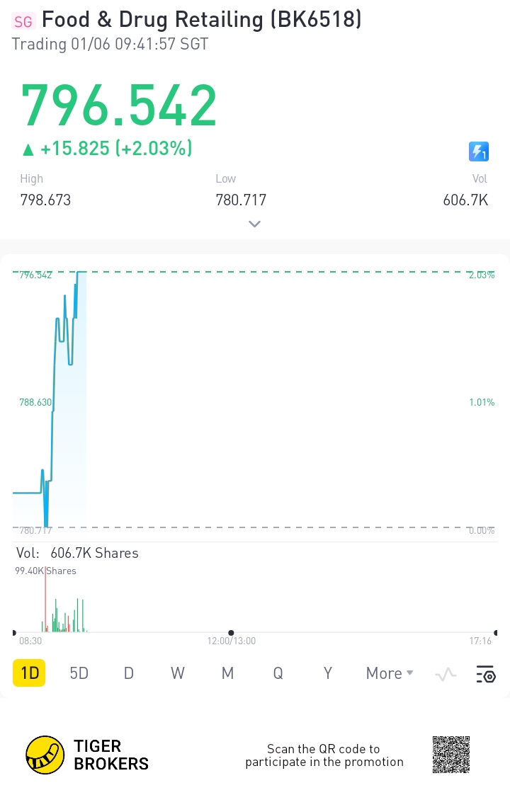
Task: Toggle the chart indicator line icon
Action: [x=446, y=674]
